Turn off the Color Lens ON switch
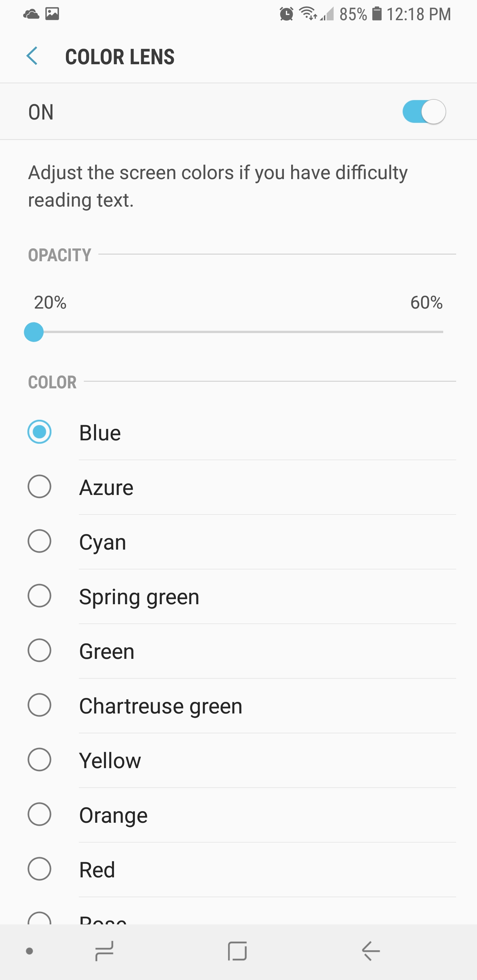Screen dimensions: 477x980 click(x=424, y=112)
